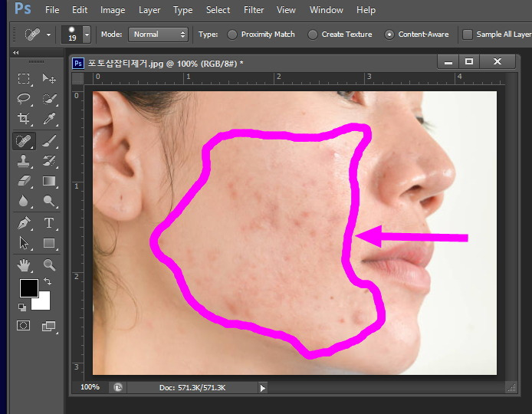532x414 pixels.
Task: Close the document window
Action: coord(498,62)
